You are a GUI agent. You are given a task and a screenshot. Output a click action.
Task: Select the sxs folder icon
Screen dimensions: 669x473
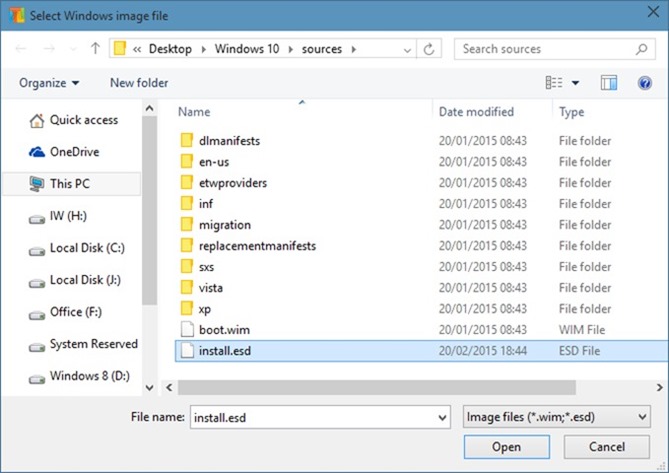(186, 266)
